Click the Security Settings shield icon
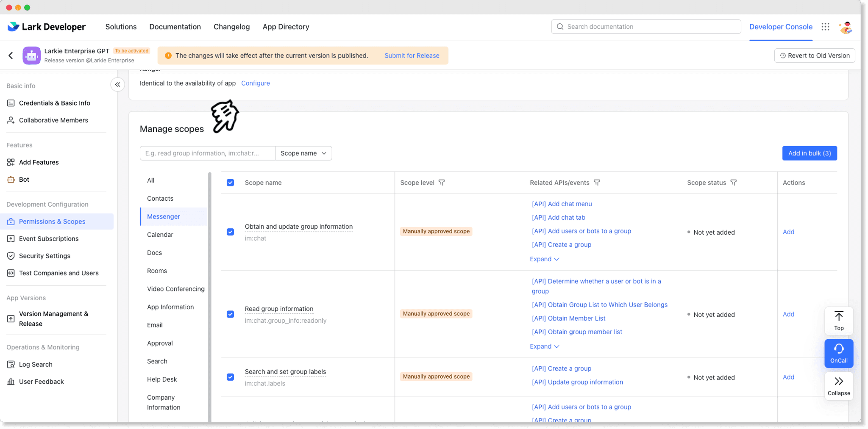The height and width of the screenshot is (429, 868). click(x=11, y=256)
